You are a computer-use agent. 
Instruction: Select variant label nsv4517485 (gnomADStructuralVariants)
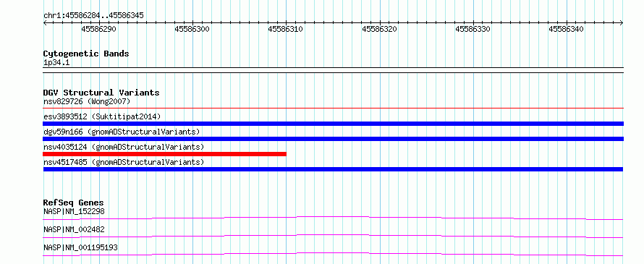pos(124,162)
